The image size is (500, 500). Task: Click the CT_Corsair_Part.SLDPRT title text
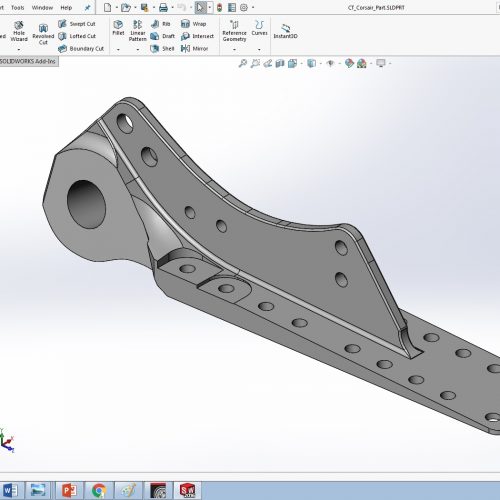pyautogui.click(x=376, y=7)
